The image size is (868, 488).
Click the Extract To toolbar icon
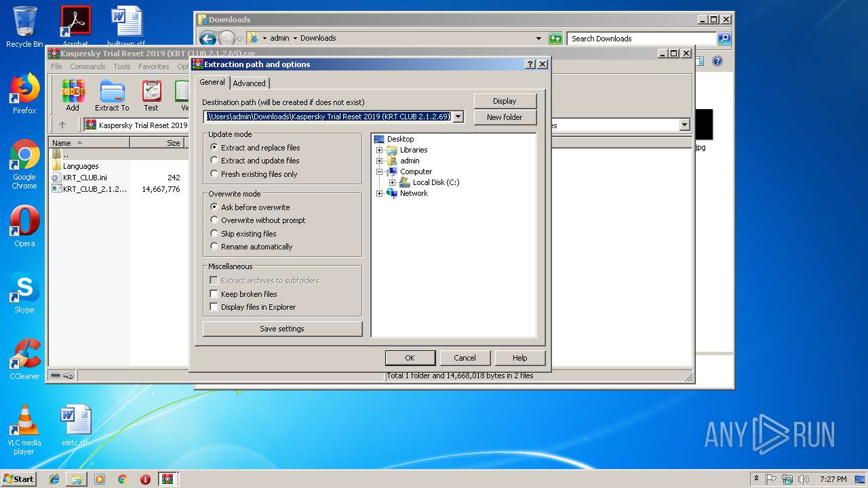point(112,96)
